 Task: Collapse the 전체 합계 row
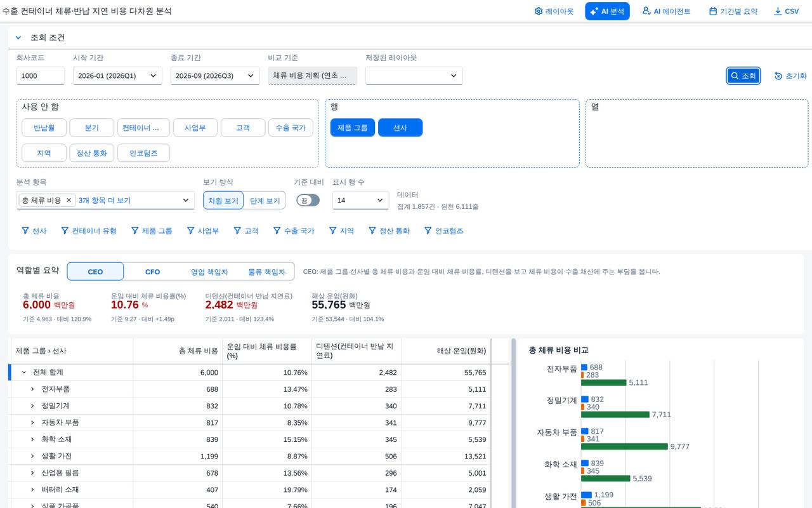[23, 372]
